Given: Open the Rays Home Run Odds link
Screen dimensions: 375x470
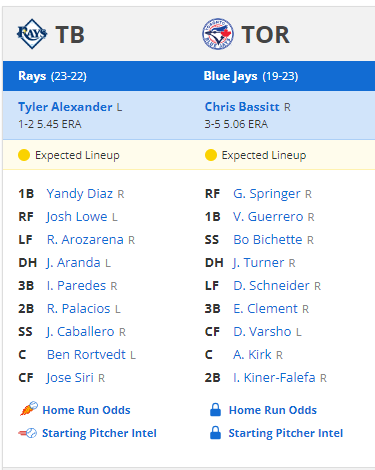Looking at the screenshot, I should pos(86,410).
